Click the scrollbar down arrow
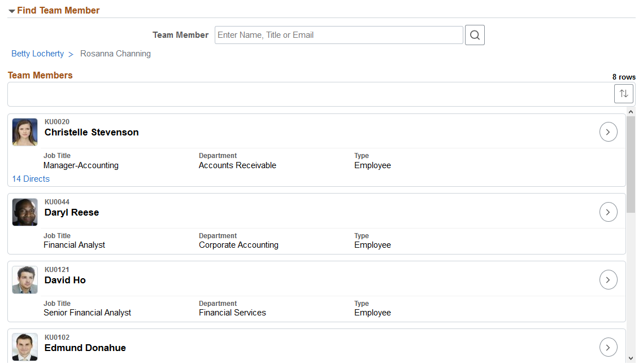 tap(631, 359)
